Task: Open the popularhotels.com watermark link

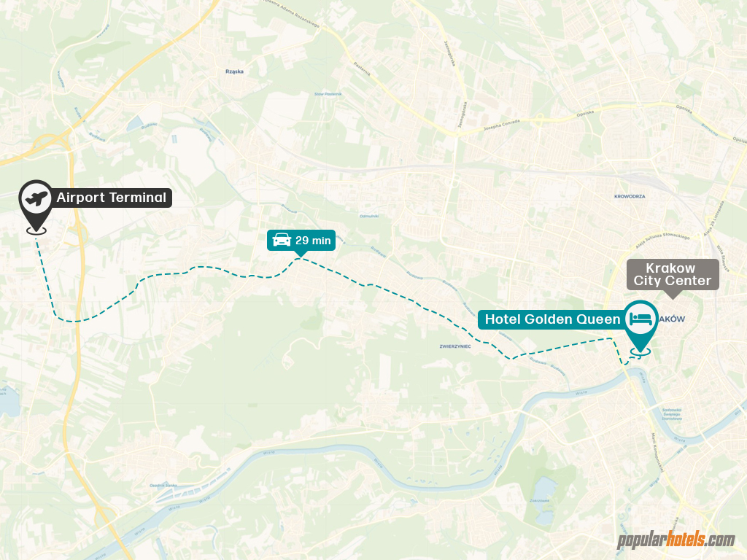Action: [x=676, y=540]
